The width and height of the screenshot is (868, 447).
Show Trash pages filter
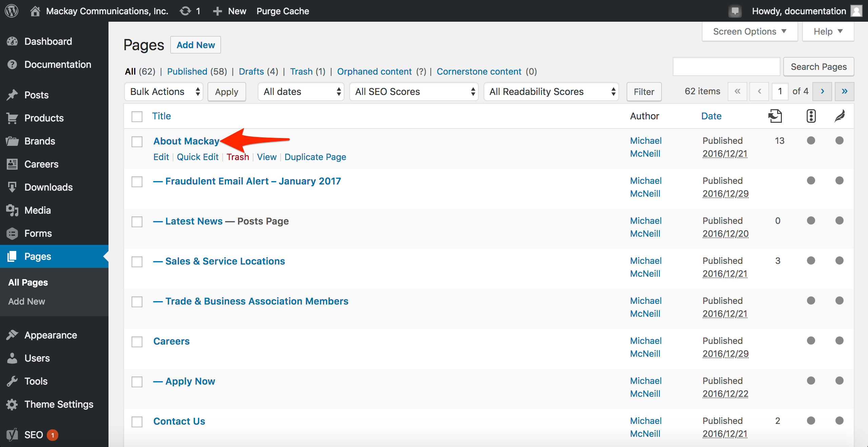coord(301,72)
